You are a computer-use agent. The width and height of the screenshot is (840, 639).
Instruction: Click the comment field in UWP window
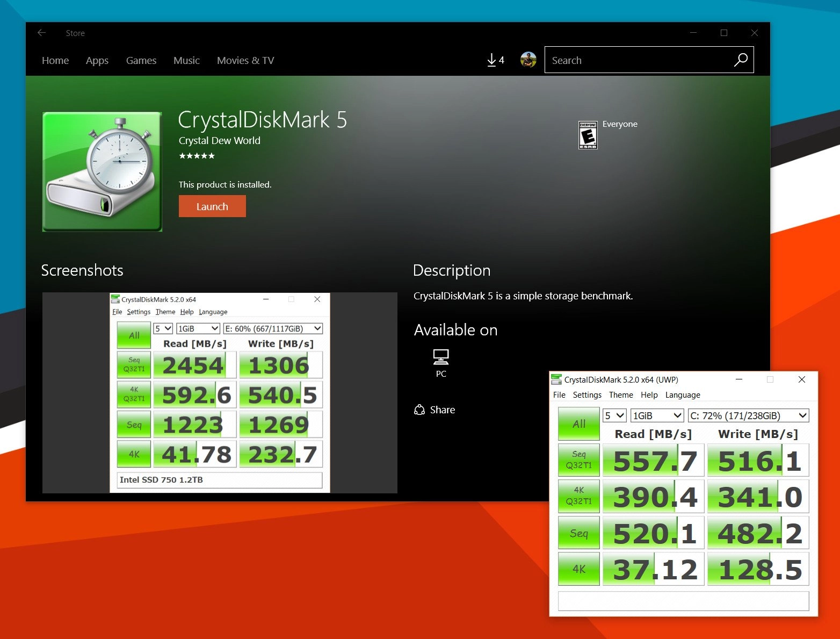point(684,601)
